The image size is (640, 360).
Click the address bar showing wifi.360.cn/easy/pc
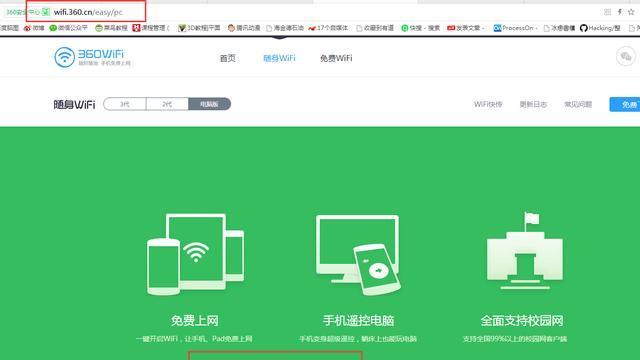(88, 12)
